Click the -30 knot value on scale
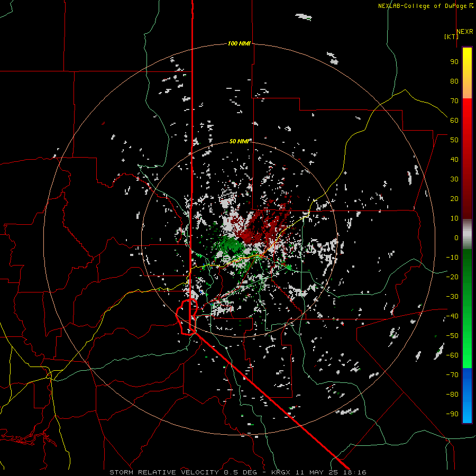This screenshot has width=476, height=476. [x=452, y=297]
